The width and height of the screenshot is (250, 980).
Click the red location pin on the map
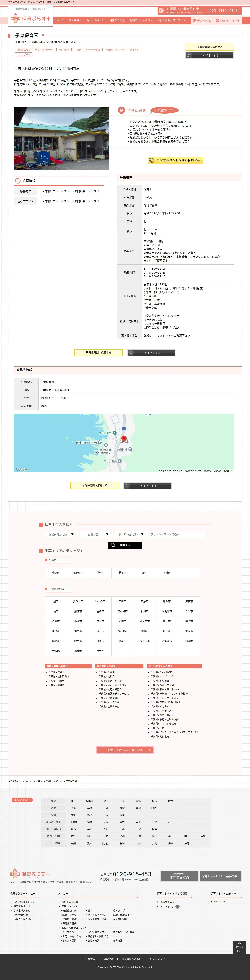123,439
